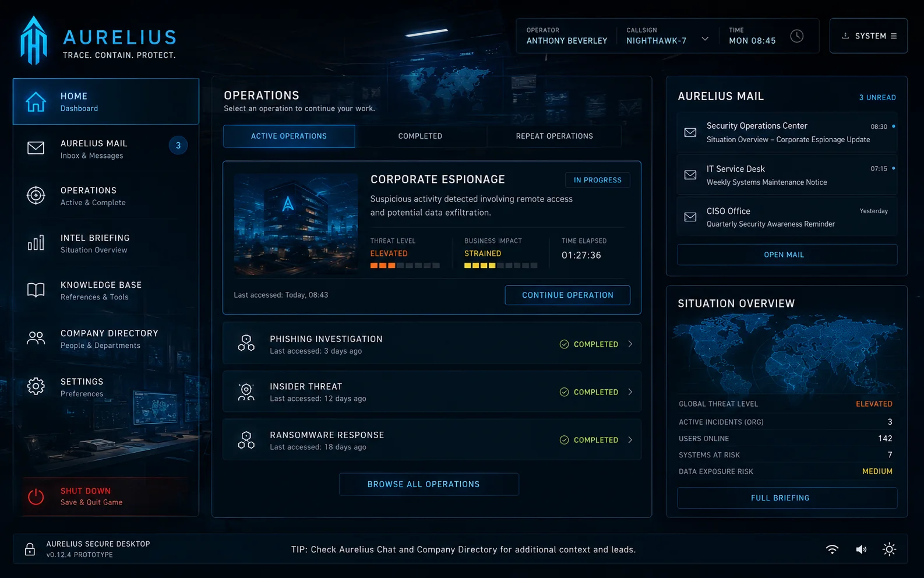Click the 3 UNREAD mail indicator
The width and height of the screenshot is (924, 578).
coord(877,97)
